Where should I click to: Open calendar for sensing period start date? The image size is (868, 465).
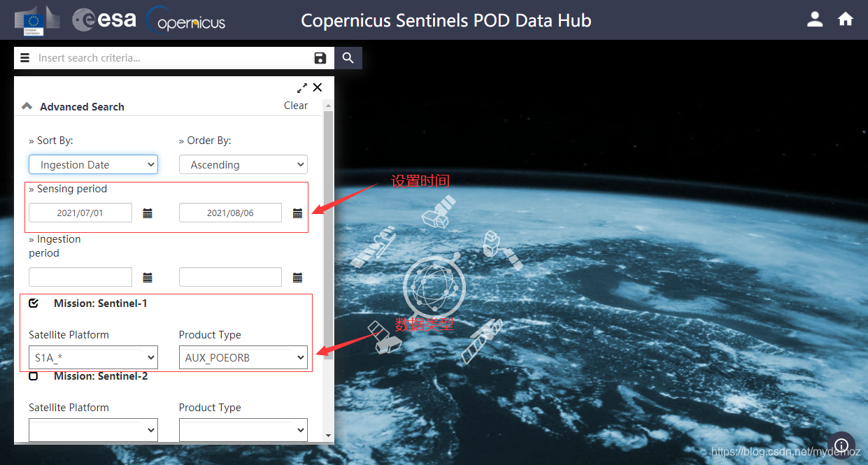pos(148,213)
